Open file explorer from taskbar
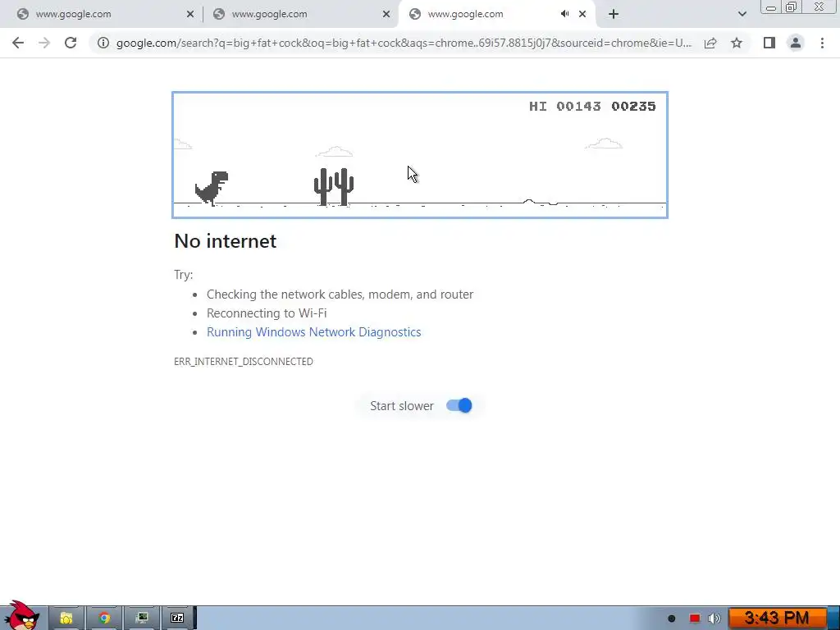The height and width of the screenshot is (630, 840). click(x=66, y=619)
